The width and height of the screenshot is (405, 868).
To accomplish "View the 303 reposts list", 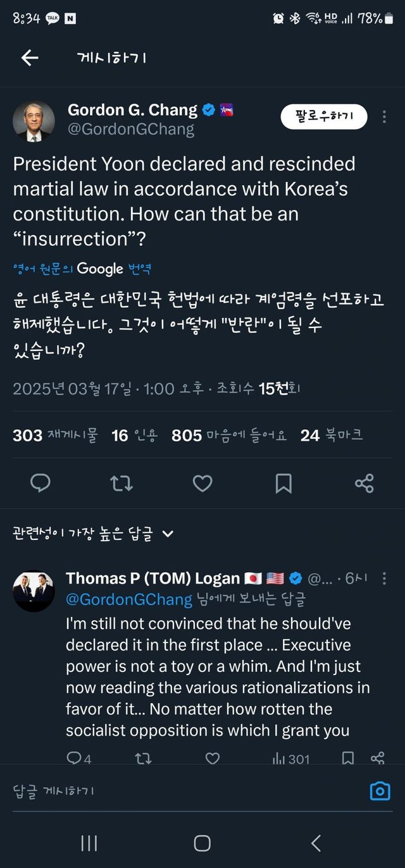I will coord(55,435).
